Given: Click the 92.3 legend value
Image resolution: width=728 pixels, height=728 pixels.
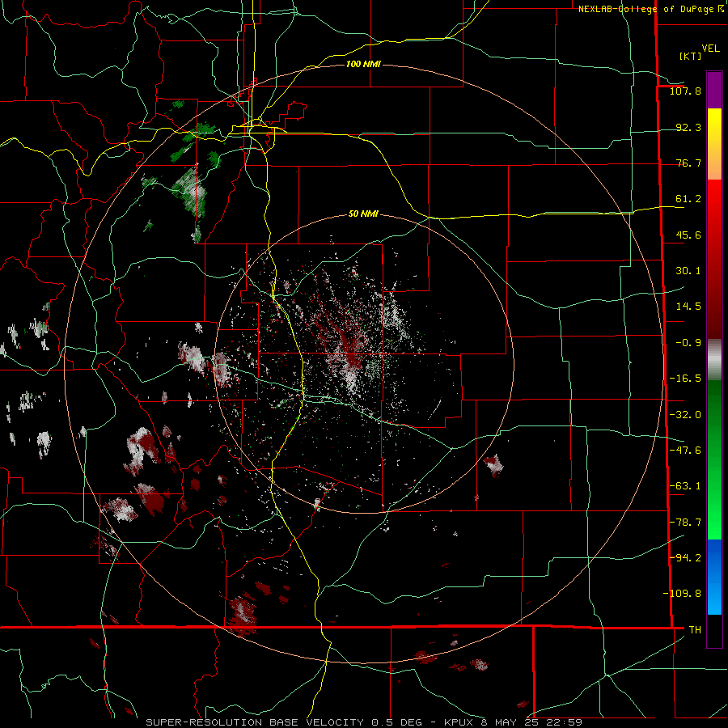Looking at the screenshot, I should tap(688, 127).
